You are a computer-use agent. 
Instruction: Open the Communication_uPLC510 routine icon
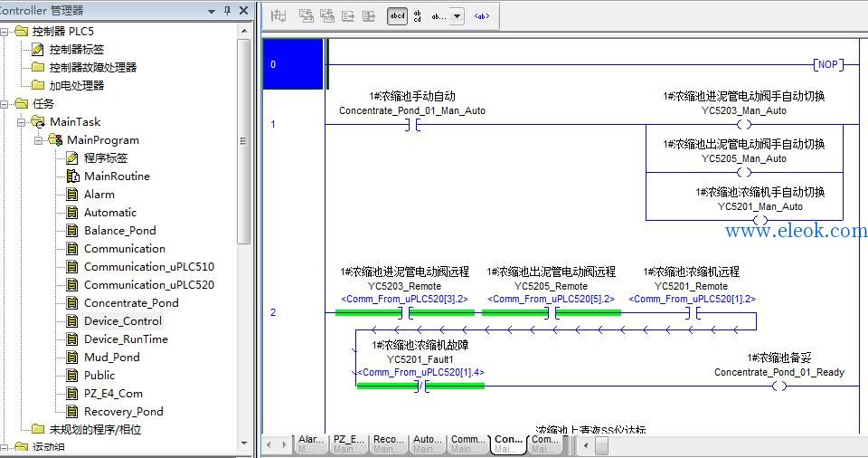pyautogui.click(x=72, y=267)
